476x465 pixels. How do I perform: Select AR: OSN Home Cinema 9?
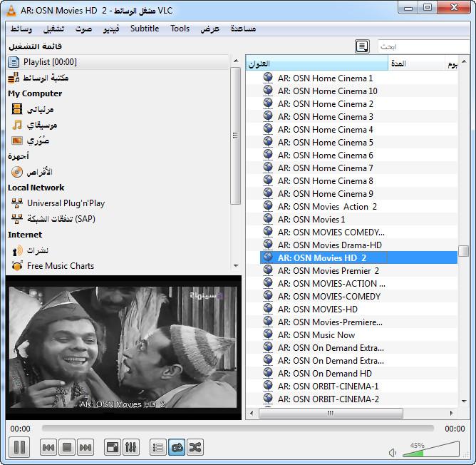(x=326, y=194)
